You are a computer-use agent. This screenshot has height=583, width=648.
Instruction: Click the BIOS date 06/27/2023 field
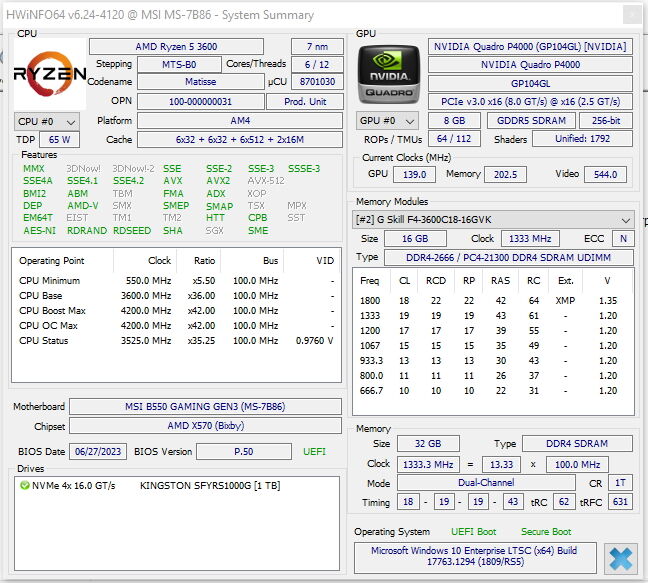pos(98,452)
